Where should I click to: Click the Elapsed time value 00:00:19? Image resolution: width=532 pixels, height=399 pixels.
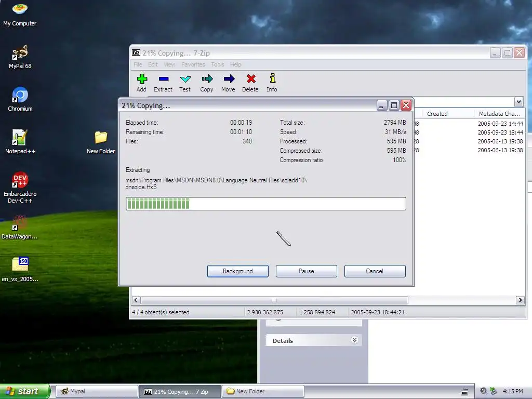pyautogui.click(x=241, y=123)
